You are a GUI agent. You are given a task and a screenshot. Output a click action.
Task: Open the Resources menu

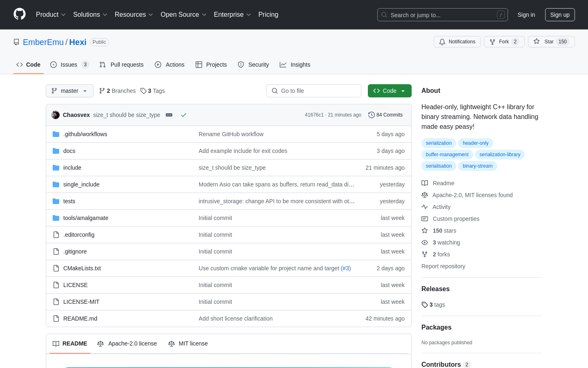pos(134,15)
